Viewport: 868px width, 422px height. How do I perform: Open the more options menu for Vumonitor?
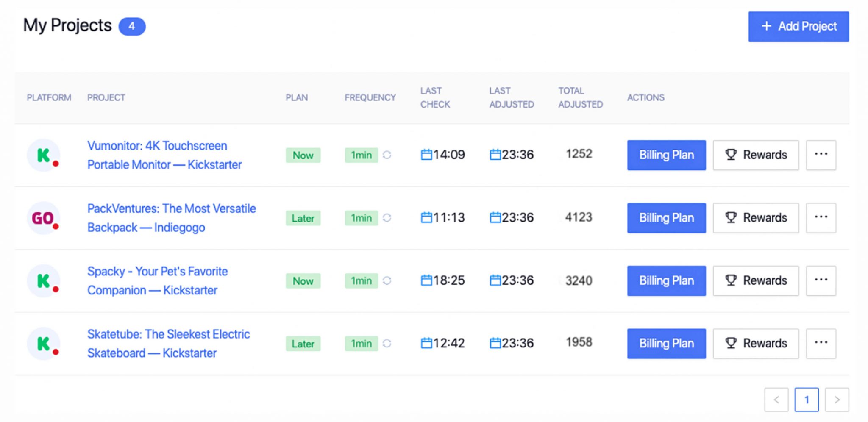coord(821,155)
